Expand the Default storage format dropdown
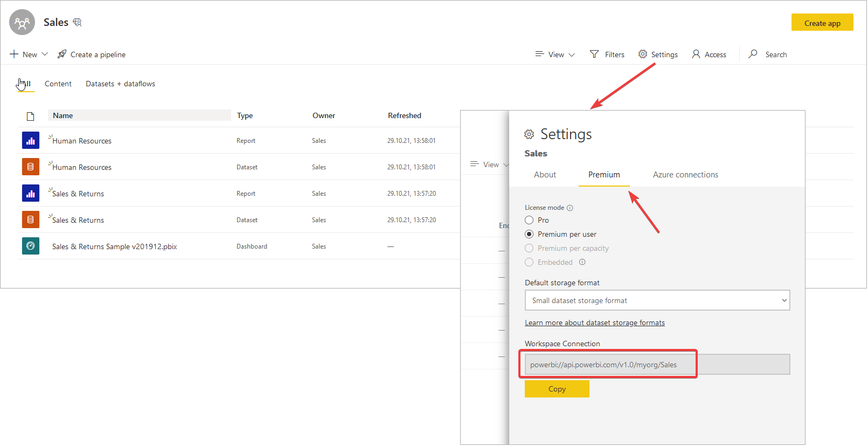This screenshot has height=446, width=868. [x=657, y=300]
